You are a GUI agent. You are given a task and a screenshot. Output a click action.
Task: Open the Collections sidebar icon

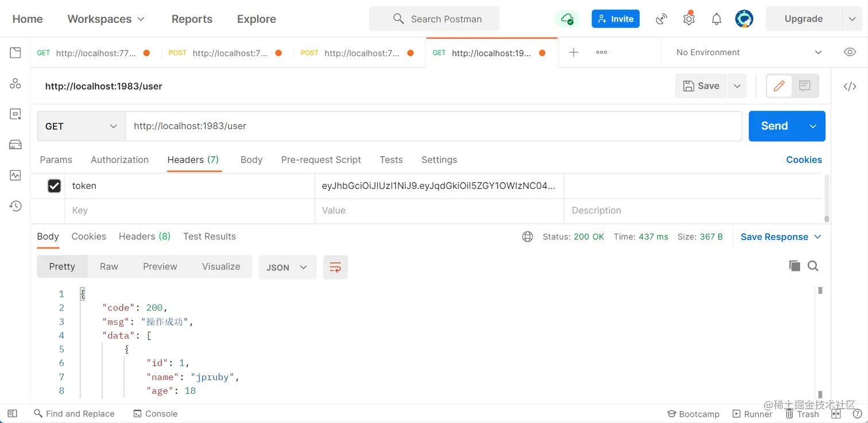15,53
